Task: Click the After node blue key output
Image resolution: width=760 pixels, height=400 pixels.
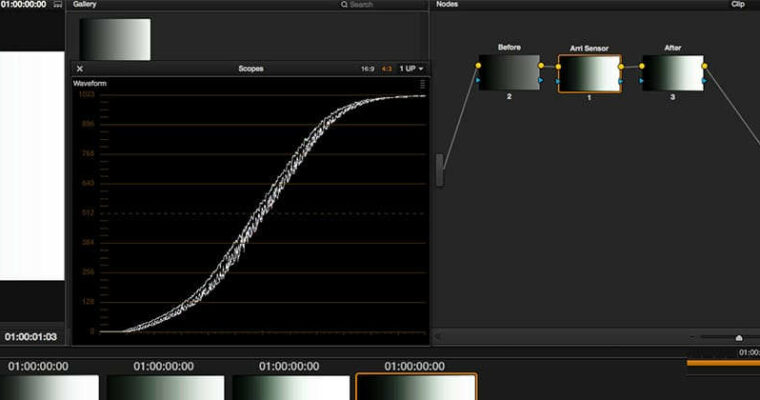Action: (x=704, y=80)
